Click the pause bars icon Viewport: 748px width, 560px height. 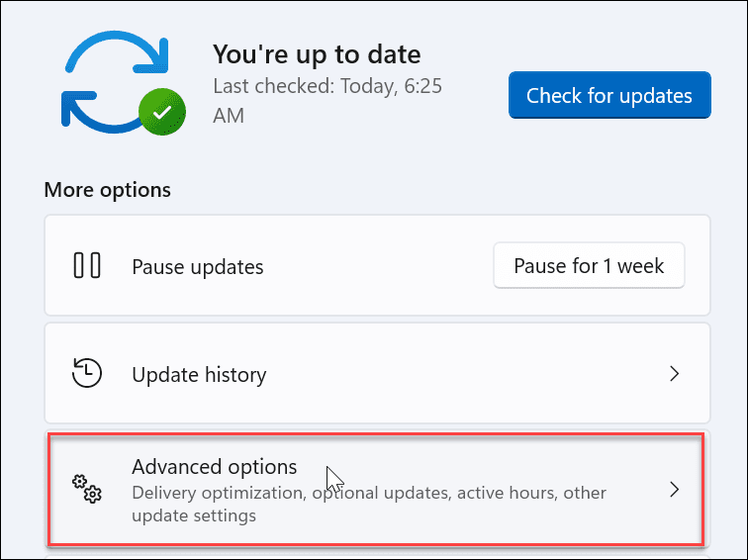click(87, 266)
